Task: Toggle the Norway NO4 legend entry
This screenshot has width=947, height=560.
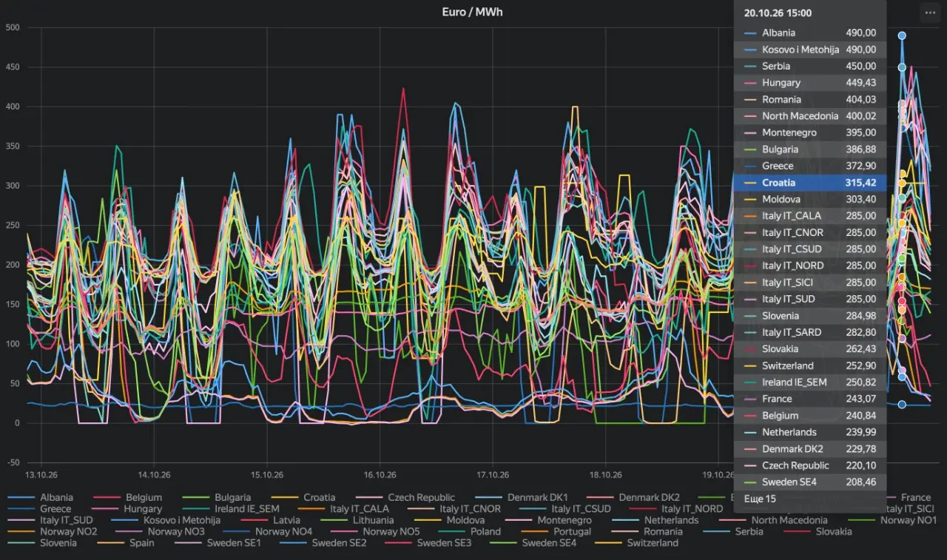Action: [266, 531]
